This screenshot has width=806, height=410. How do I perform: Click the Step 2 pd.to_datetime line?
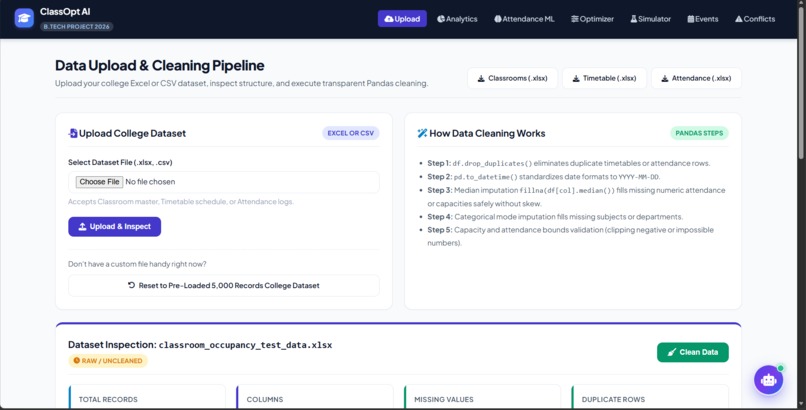point(543,177)
